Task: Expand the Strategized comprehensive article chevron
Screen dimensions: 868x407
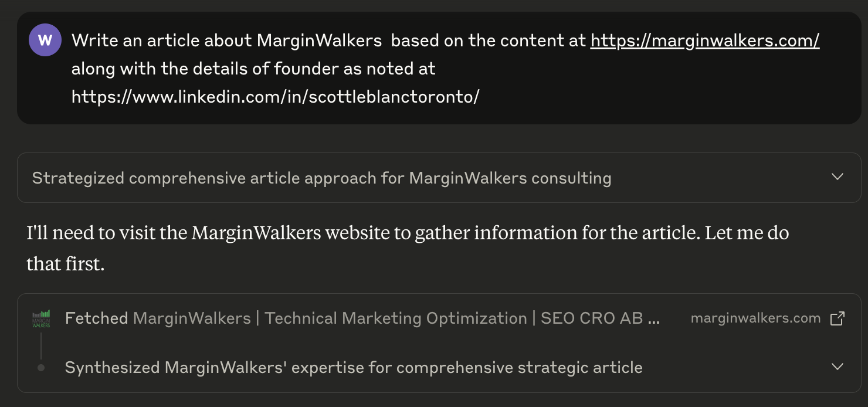Action: point(838,177)
